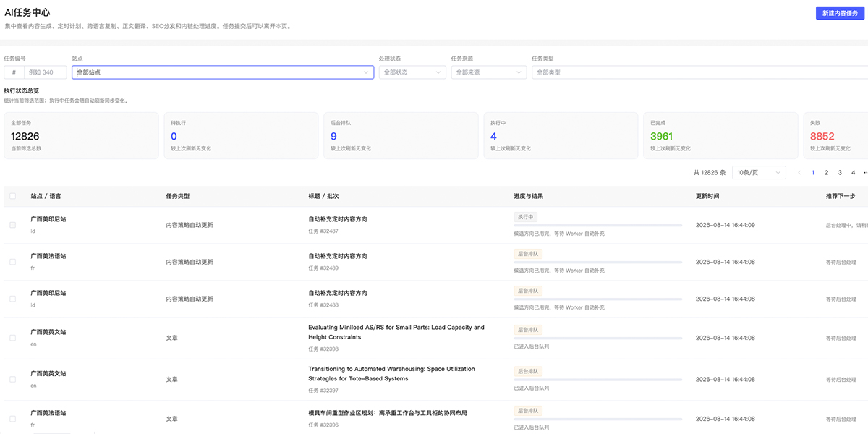Click the 后台排队 9 stat card

pos(401,135)
